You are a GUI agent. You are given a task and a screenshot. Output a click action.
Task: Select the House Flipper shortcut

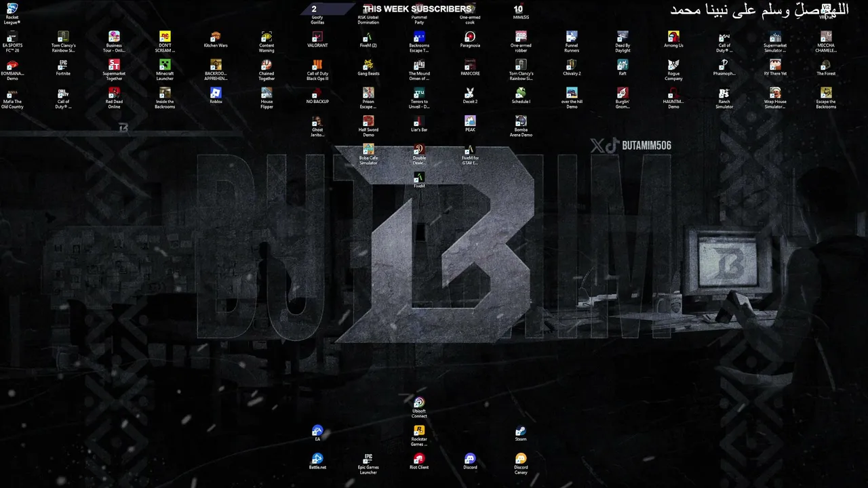267,98
